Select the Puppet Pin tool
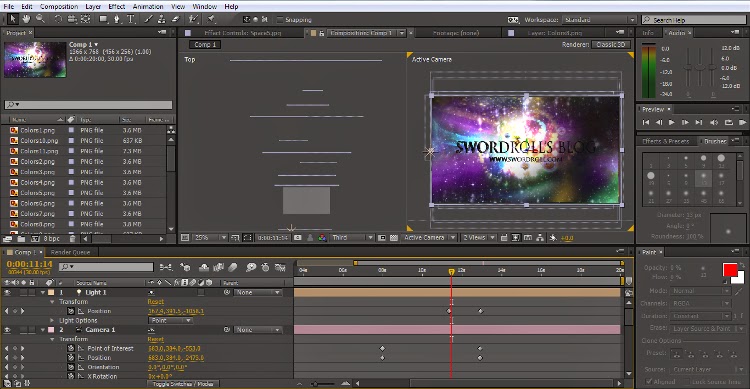Screen dimensions: 750x389 [x=211, y=19]
